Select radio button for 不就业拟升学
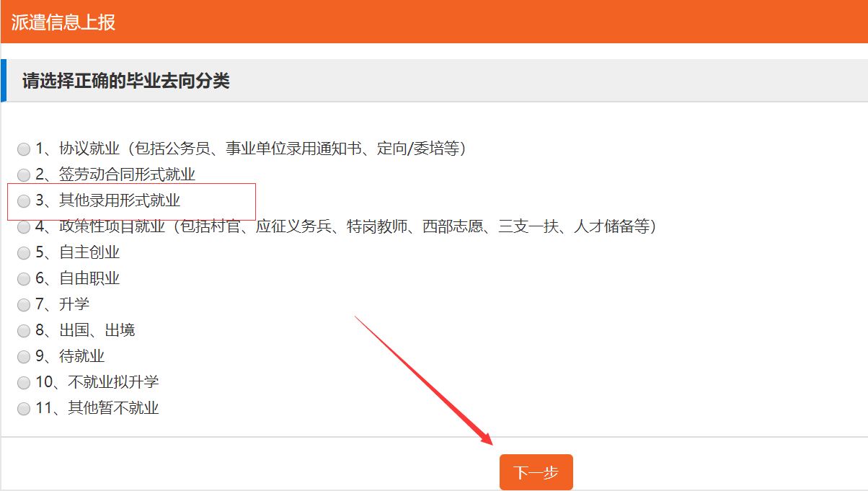The height and width of the screenshot is (491, 868). click(x=24, y=383)
